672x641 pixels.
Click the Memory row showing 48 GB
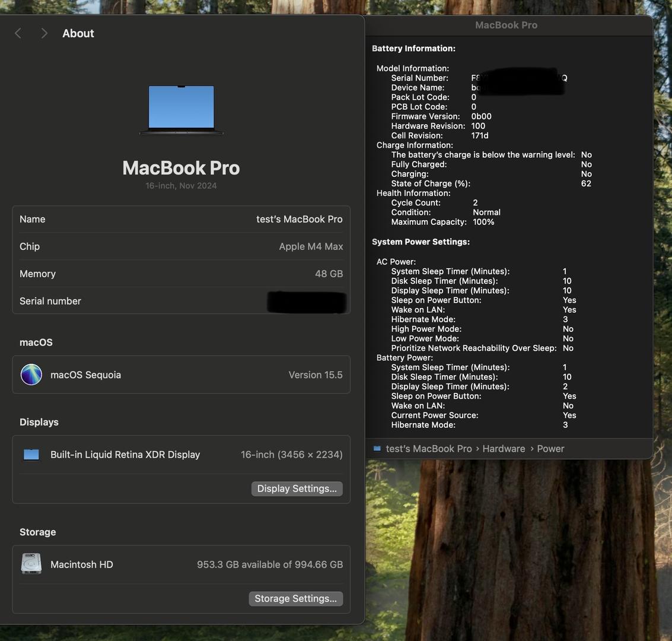(x=181, y=274)
